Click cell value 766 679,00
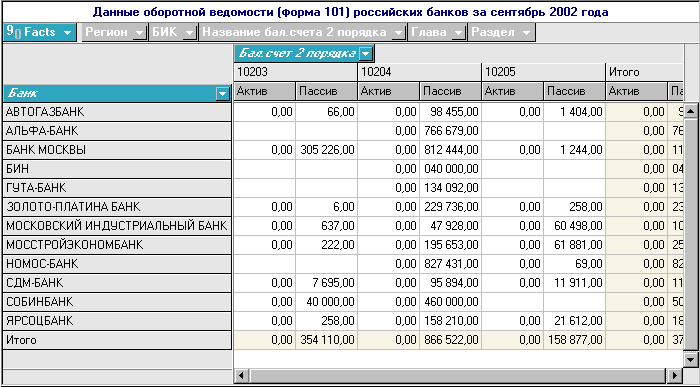The height and width of the screenshot is (387, 700). [450, 131]
